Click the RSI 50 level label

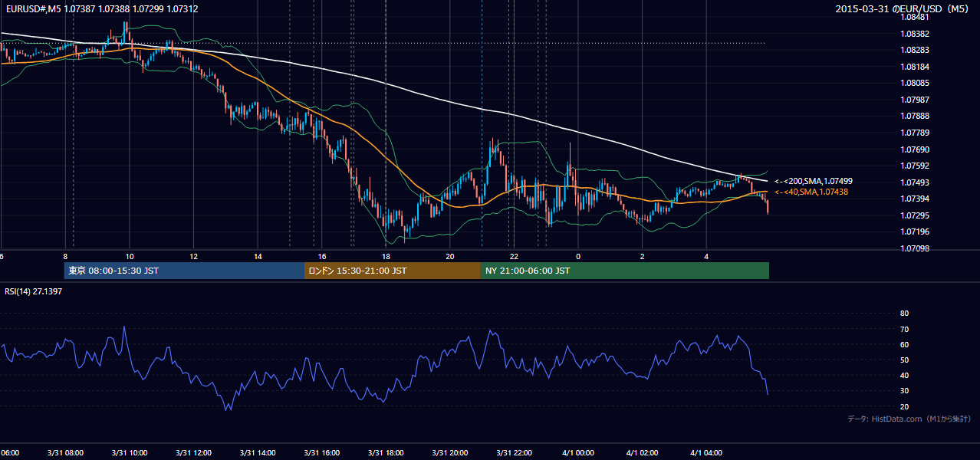(x=904, y=360)
